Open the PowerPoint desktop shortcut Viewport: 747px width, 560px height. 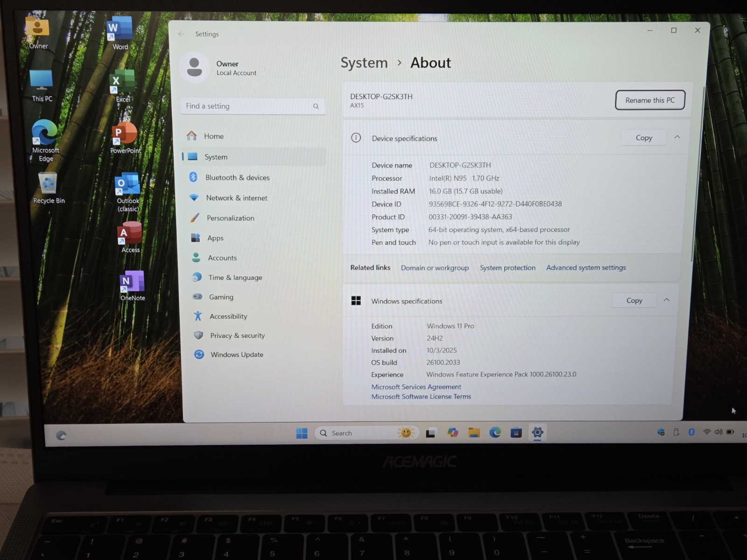125,138
